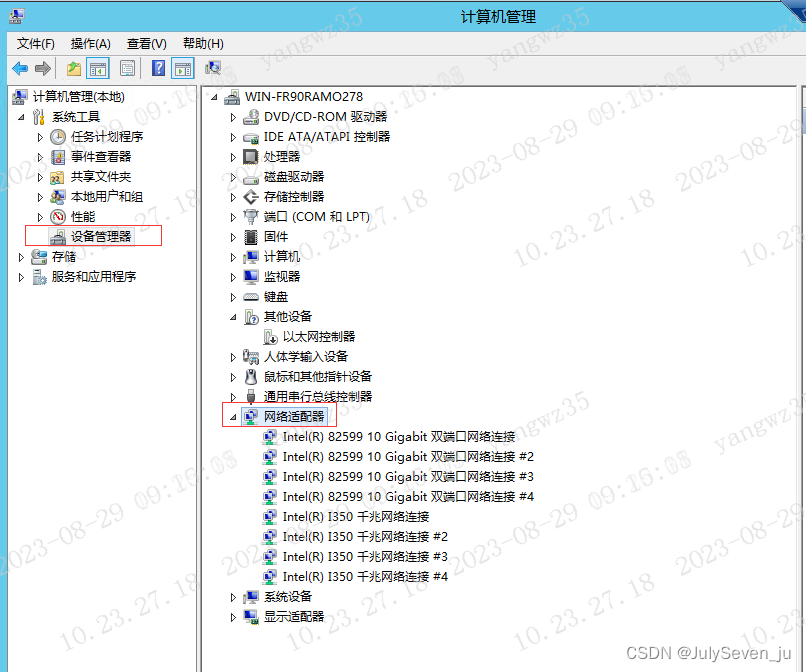
Task: Click the 鼠标和其他指针设备 mouse icon
Action: pos(251,377)
